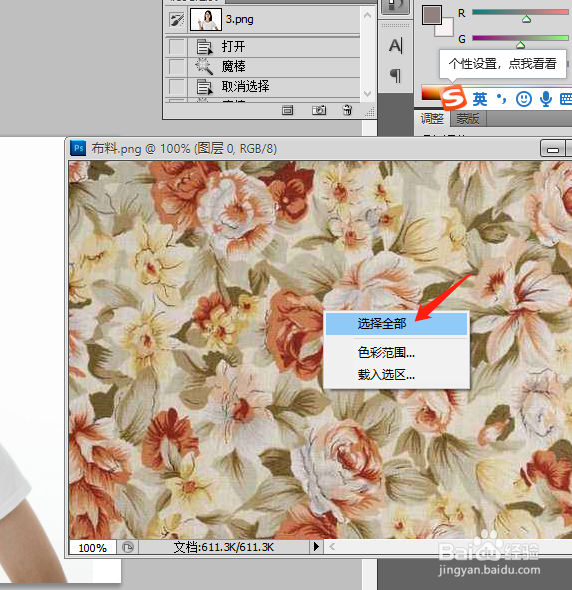Delete current state with the trash icon
The image size is (572, 590).
click(347, 110)
